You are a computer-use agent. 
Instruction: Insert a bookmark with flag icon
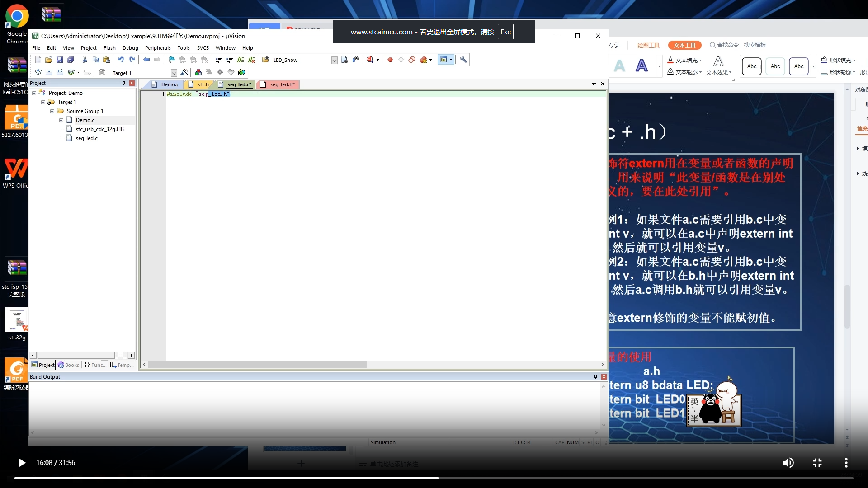click(171, 60)
